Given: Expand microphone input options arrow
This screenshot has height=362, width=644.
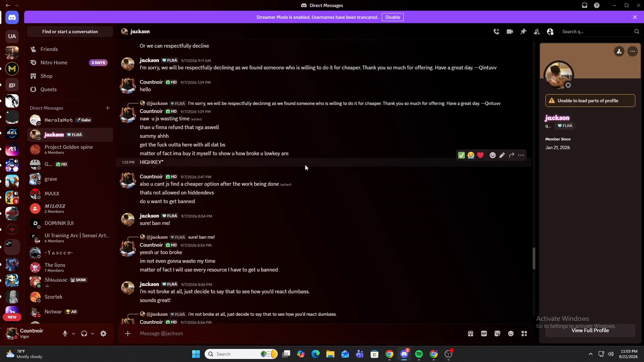Looking at the screenshot, I should [73, 333].
